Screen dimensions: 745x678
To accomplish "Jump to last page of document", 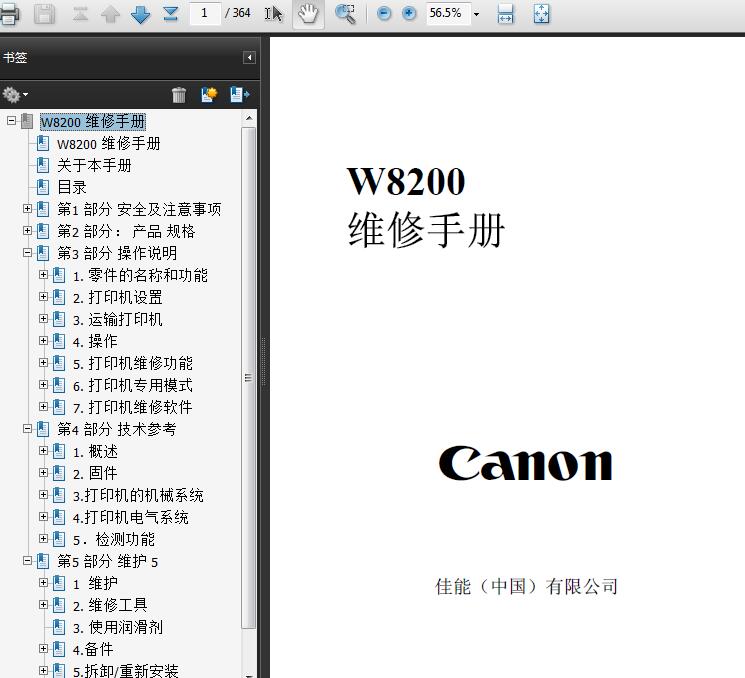I will pos(170,13).
